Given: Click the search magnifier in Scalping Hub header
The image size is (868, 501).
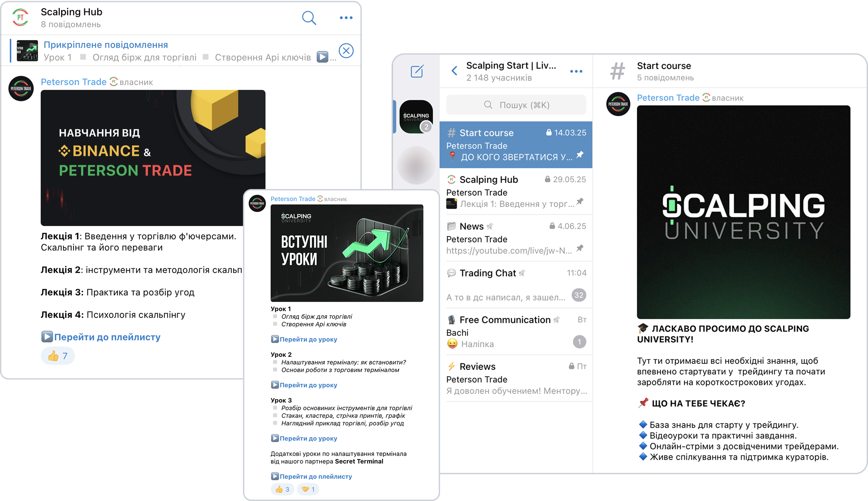Looking at the screenshot, I should tap(308, 18).
